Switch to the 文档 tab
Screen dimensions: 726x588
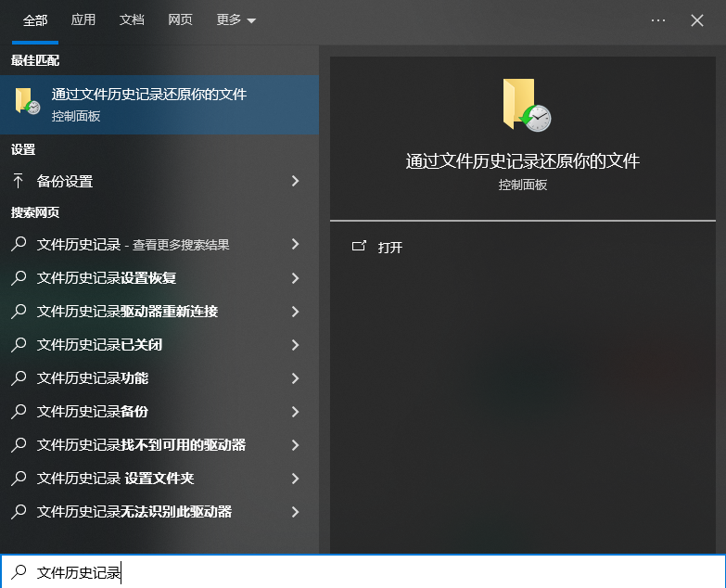click(x=132, y=20)
